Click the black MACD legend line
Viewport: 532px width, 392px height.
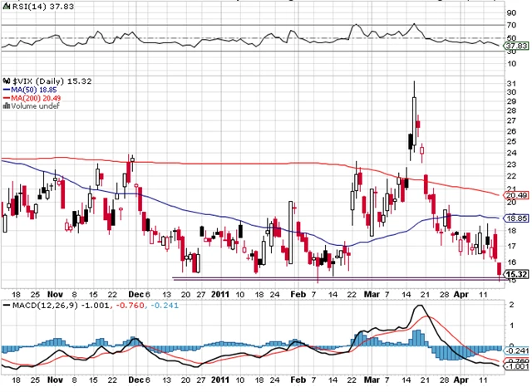[x=7, y=305]
